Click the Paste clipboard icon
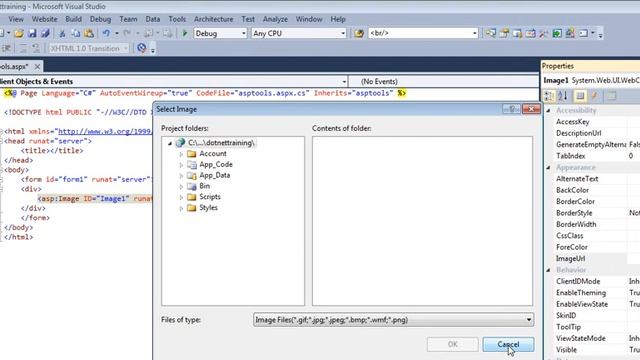This screenshot has height=360, width=640. tap(89, 33)
